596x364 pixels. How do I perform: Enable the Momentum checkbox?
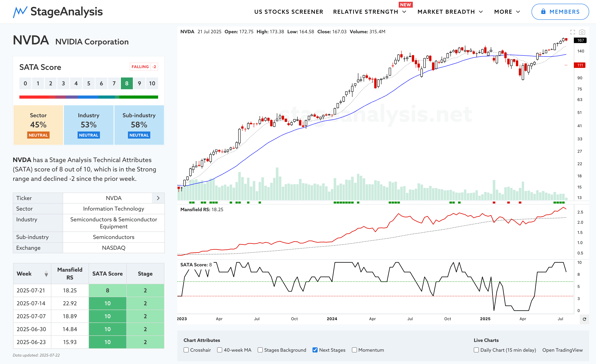click(x=354, y=350)
